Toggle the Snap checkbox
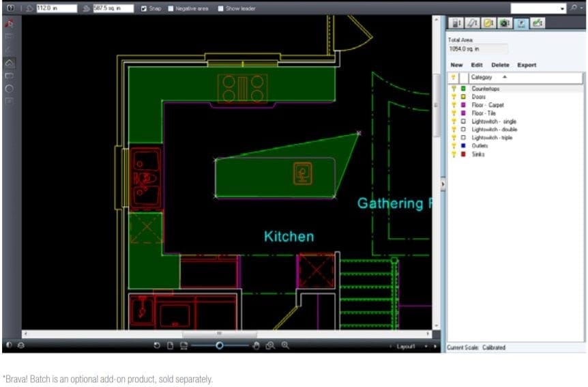The height and width of the screenshot is (387, 588). point(144,8)
